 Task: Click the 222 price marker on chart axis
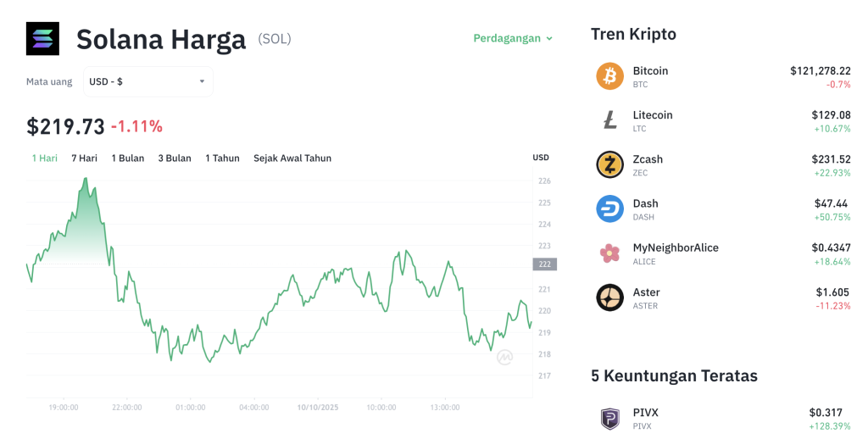[x=544, y=264]
